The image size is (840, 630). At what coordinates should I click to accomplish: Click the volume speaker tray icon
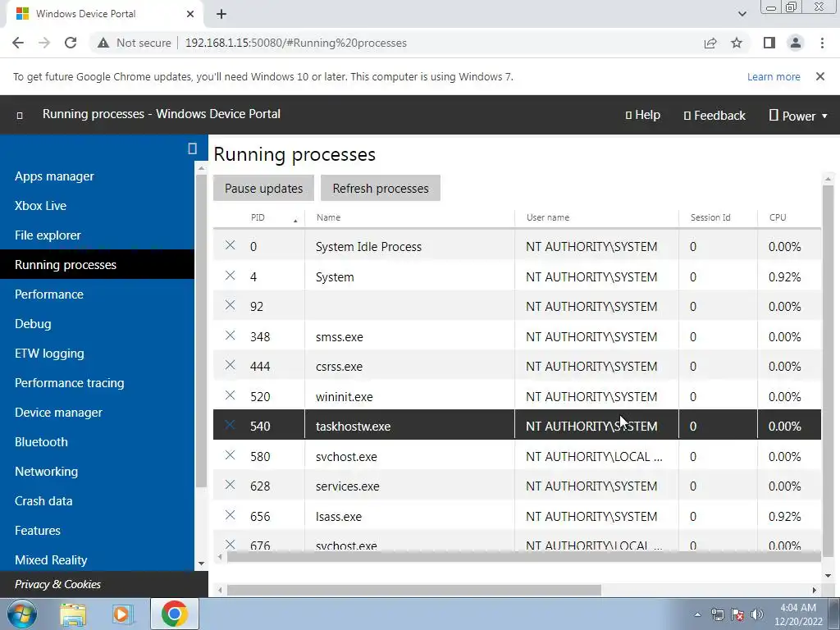[757, 614]
